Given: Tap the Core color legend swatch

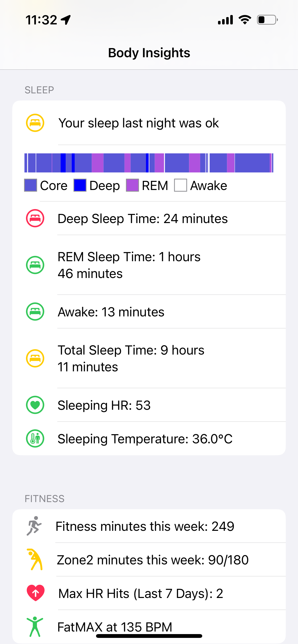Looking at the screenshot, I should (31, 185).
